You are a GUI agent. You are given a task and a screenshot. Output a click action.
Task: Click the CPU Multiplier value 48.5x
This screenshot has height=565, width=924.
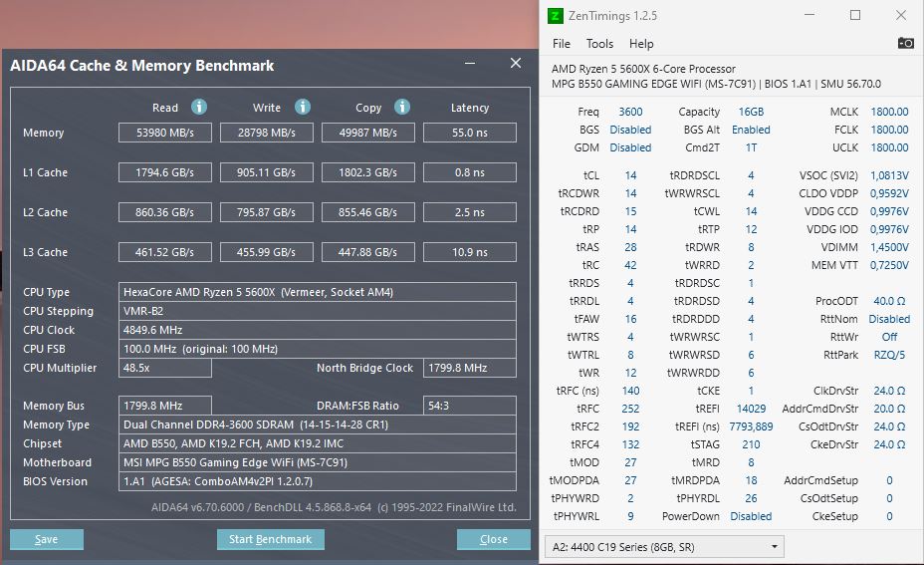(x=165, y=368)
